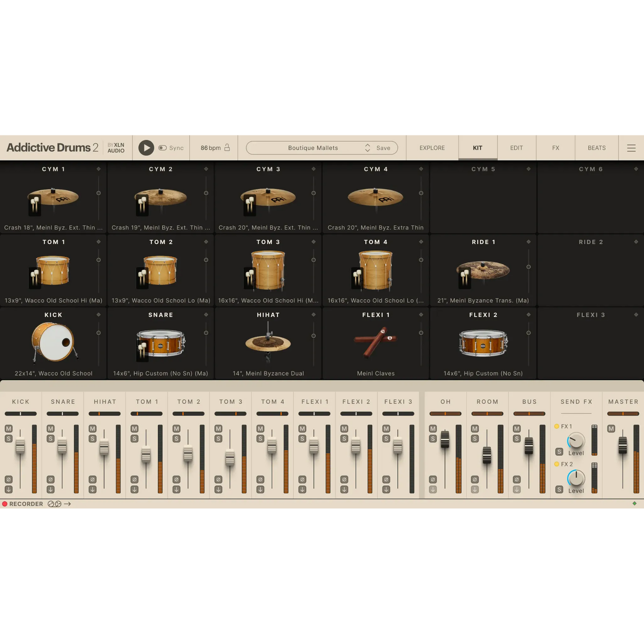
Task: Mute the HIHAT mixer channel
Action: click(92, 429)
